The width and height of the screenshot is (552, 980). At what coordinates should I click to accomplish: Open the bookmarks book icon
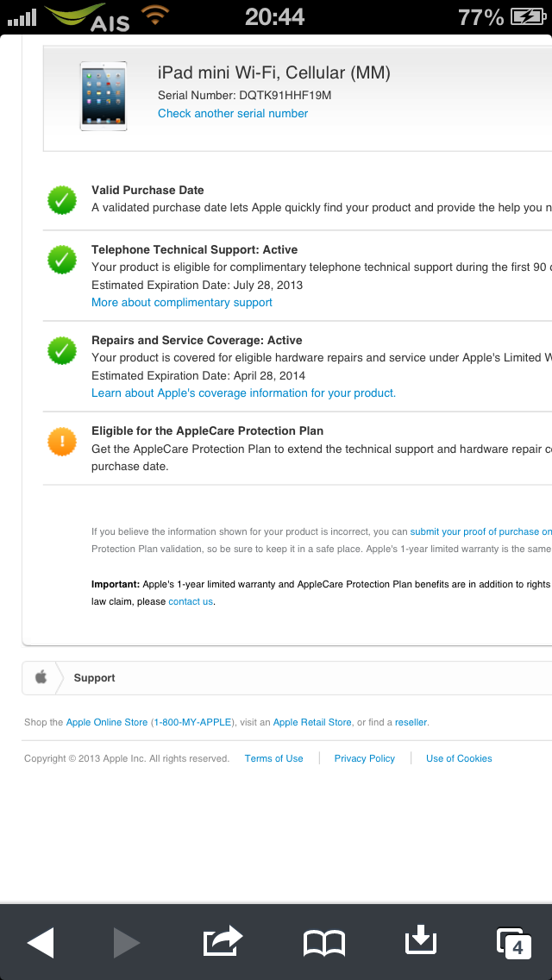[324, 943]
